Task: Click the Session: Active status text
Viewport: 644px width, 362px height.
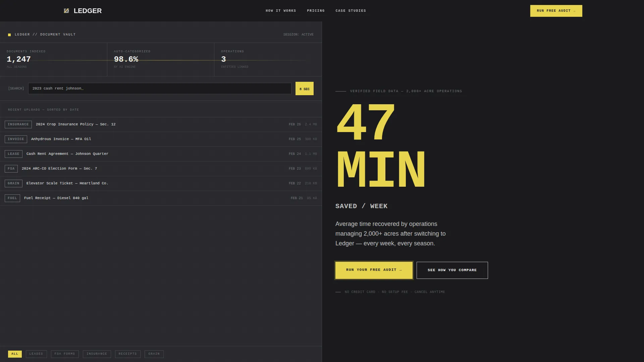Action: click(x=299, y=35)
